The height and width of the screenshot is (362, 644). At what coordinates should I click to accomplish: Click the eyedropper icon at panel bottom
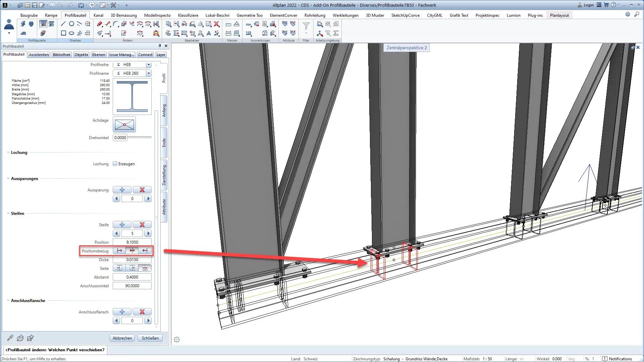click(10, 338)
